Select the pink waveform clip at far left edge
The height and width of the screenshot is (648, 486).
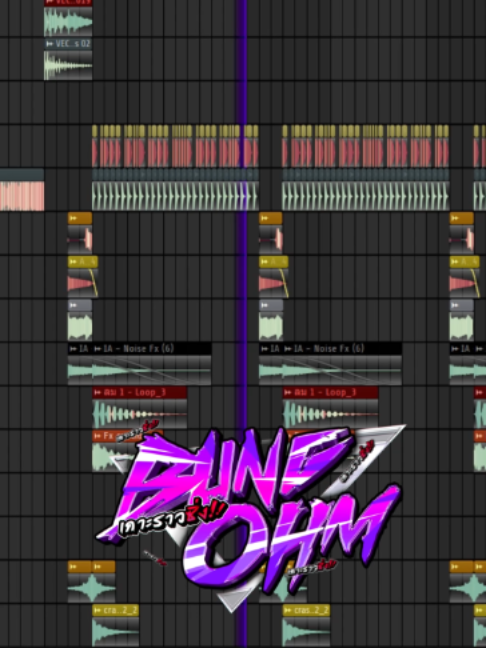(x=22, y=196)
